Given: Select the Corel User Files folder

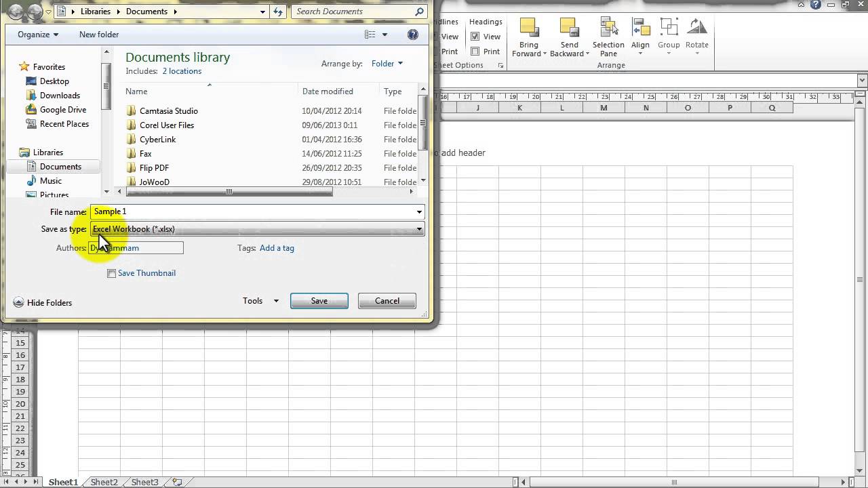Looking at the screenshot, I should click(x=167, y=125).
